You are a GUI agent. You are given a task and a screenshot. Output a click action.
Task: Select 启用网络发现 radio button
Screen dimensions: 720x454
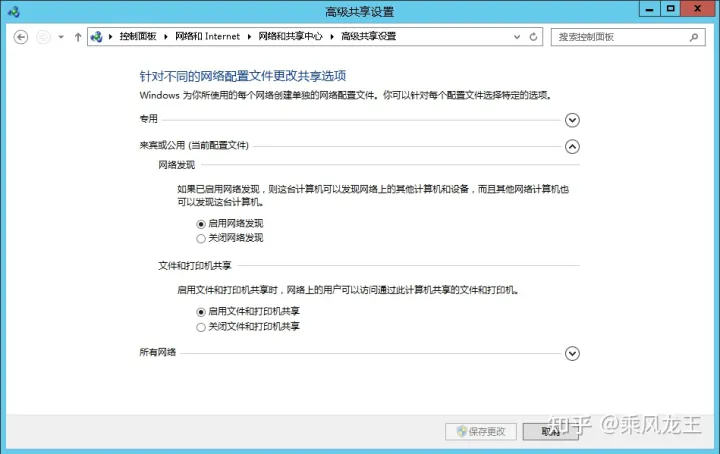201,224
